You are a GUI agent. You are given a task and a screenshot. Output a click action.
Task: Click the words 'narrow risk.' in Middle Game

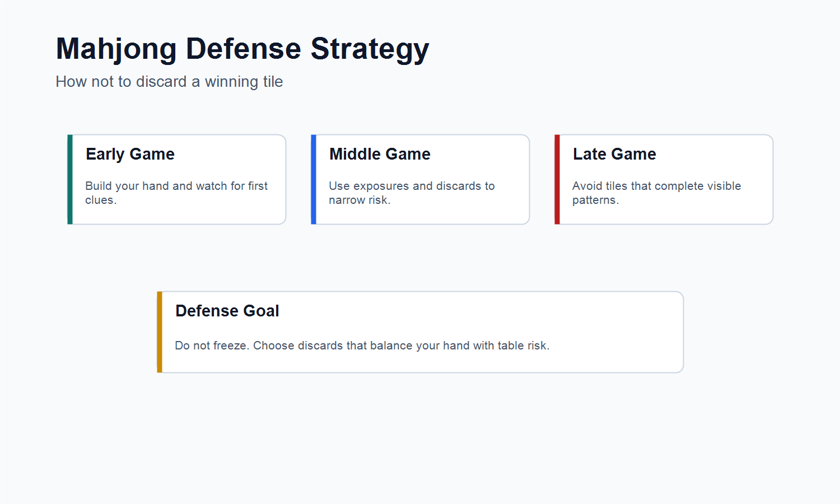pyautogui.click(x=360, y=200)
